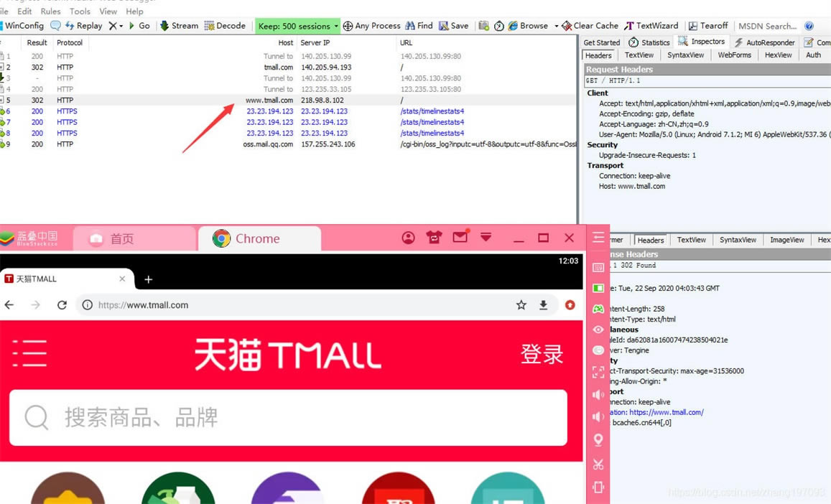Open the Remove sessions X dropdown
Image resolution: width=831 pixels, height=504 pixels.
116,25
